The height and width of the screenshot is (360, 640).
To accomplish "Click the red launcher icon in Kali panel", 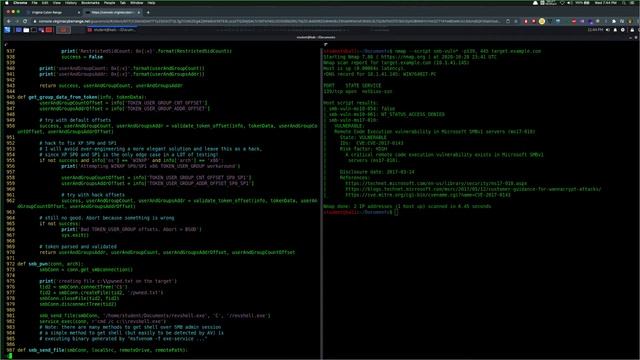I will point(49,30).
